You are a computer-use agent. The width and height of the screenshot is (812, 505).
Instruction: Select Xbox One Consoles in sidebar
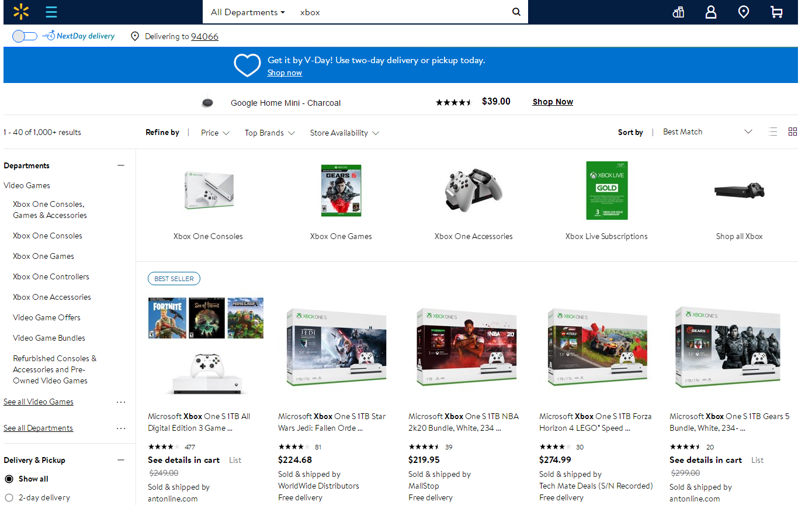tap(47, 236)
